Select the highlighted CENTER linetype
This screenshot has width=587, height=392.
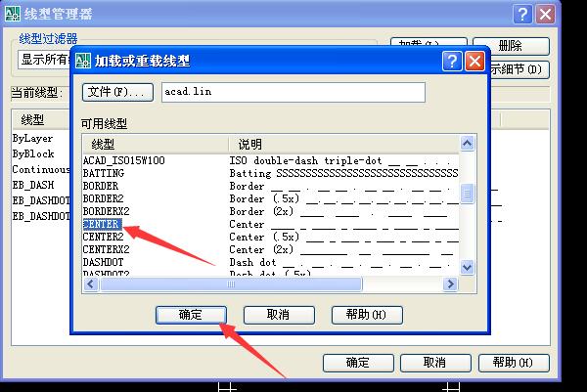[102, 224]
